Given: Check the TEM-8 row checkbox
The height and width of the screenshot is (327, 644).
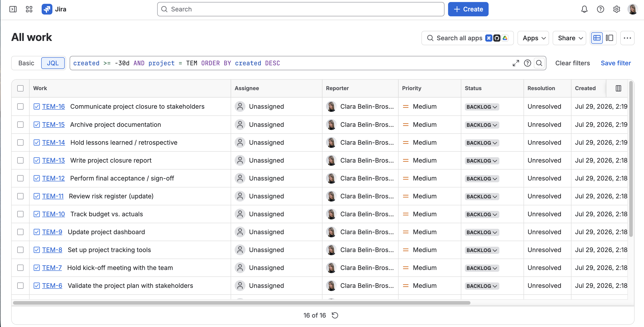Looking at the screenshot, I should (x=21, y=250).
